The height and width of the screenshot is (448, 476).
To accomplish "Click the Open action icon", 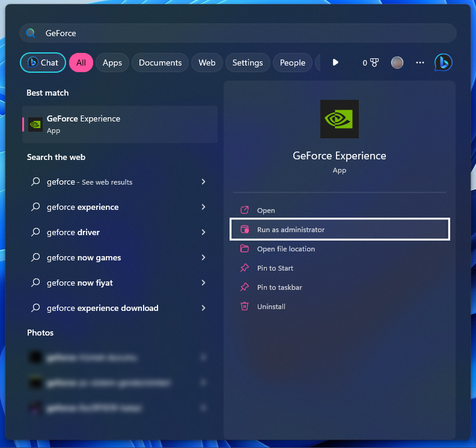I will tap(245, 210).
